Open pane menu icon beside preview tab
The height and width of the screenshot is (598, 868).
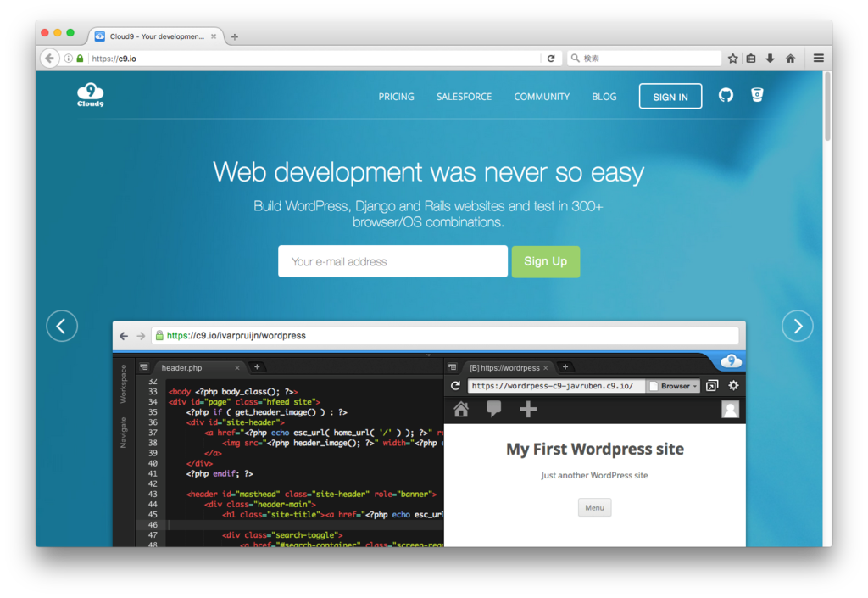pos(453,367)
